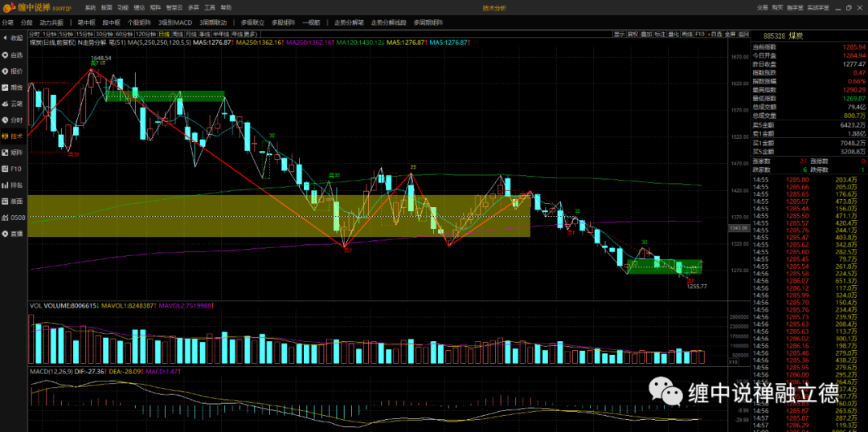Switch to 年线 period tab
This screenshot has height=432, width=868.
click(x=237, y=35)
